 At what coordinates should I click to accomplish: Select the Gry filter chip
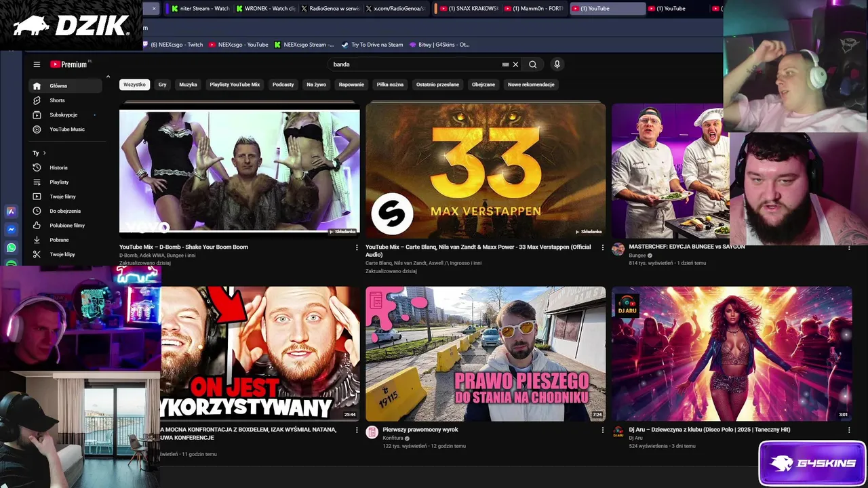point(162,85)
